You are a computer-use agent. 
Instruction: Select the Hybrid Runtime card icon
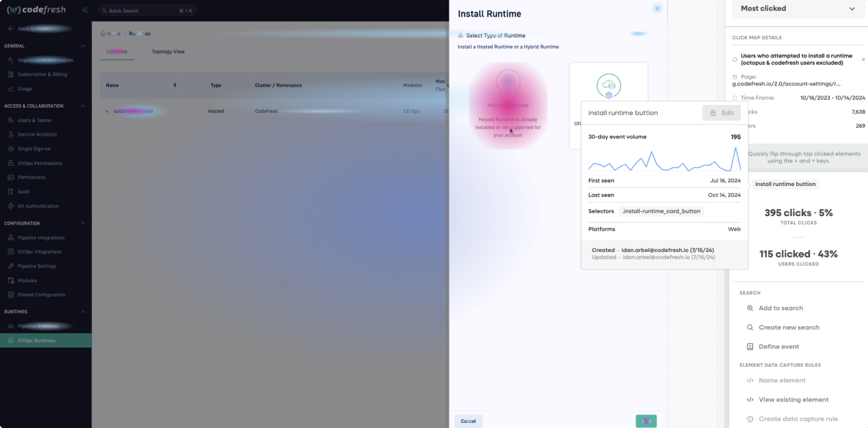click(609, 86)
